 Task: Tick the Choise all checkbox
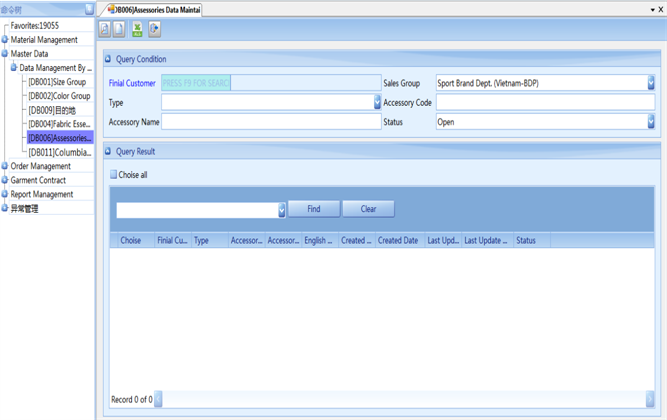(113, 175)
